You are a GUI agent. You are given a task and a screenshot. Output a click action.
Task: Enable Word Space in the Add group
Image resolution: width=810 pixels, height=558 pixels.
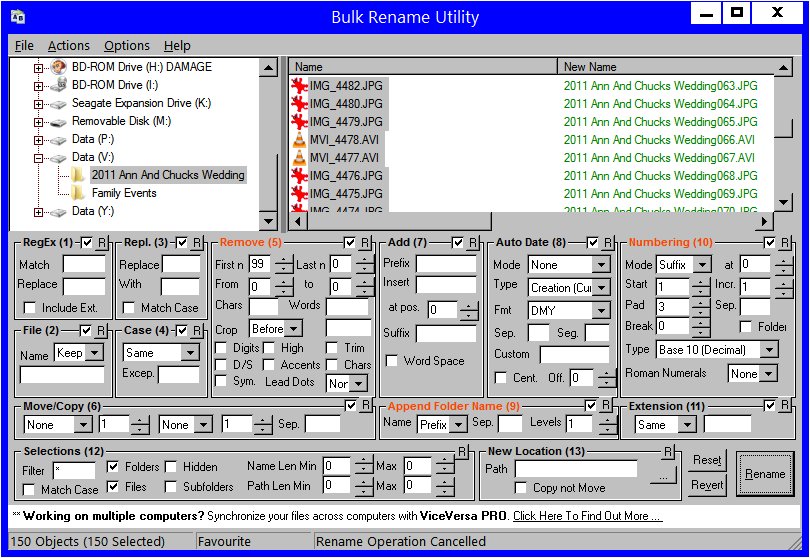click(392, 361)
